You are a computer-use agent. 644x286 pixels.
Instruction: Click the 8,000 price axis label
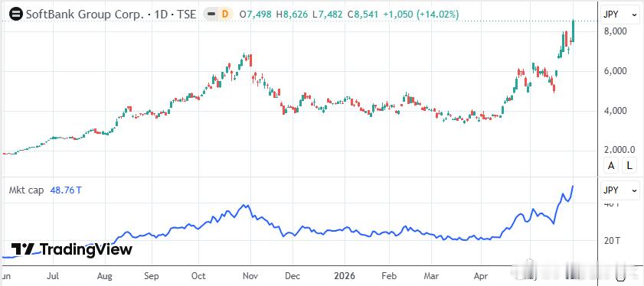(615, 31)
